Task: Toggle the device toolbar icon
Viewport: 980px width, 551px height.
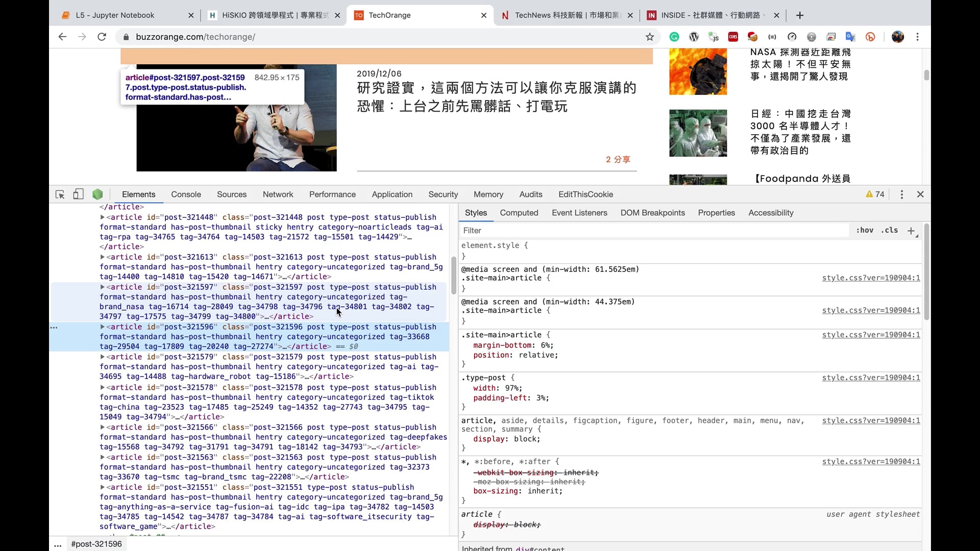Action: pyautogui.click(x=78, y=194)
